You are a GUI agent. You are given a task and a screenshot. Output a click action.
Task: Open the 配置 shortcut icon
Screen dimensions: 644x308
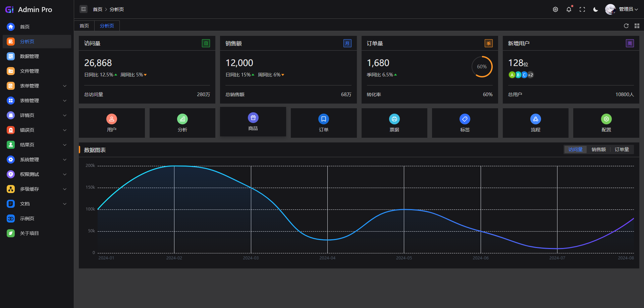[606, 119]
